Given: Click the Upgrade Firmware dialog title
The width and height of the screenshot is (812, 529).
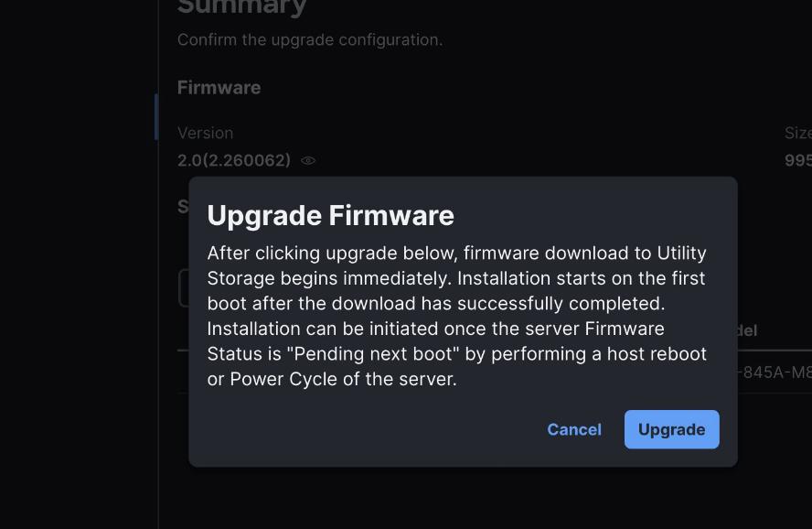Looking at the screenshot, I should pos(330,216).
